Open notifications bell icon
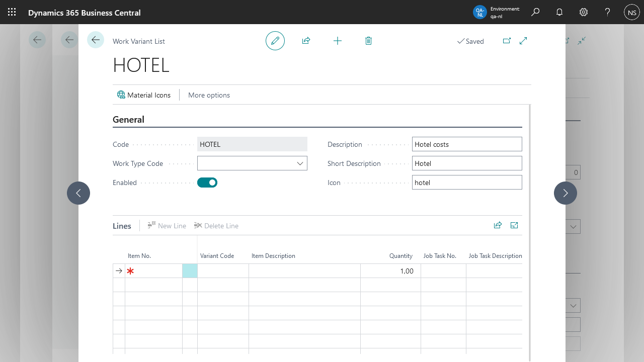644x362 pixels. (559, 12)
